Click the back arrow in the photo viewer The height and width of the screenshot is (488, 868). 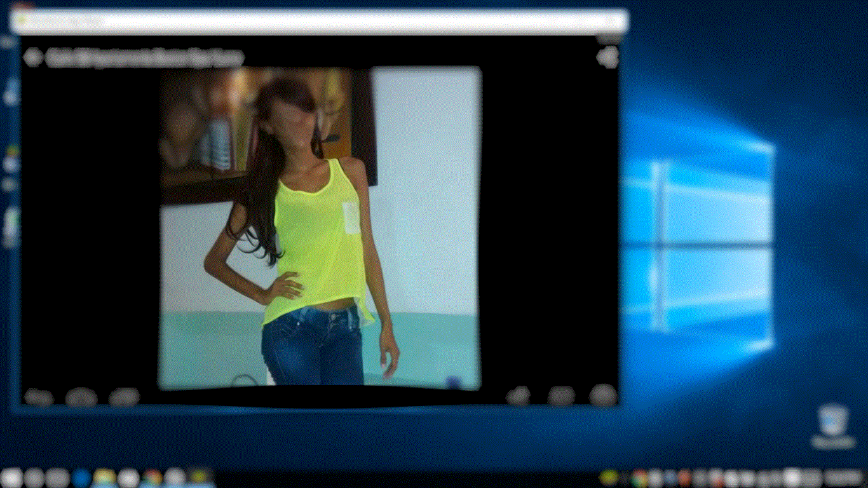tap(31, 57)
